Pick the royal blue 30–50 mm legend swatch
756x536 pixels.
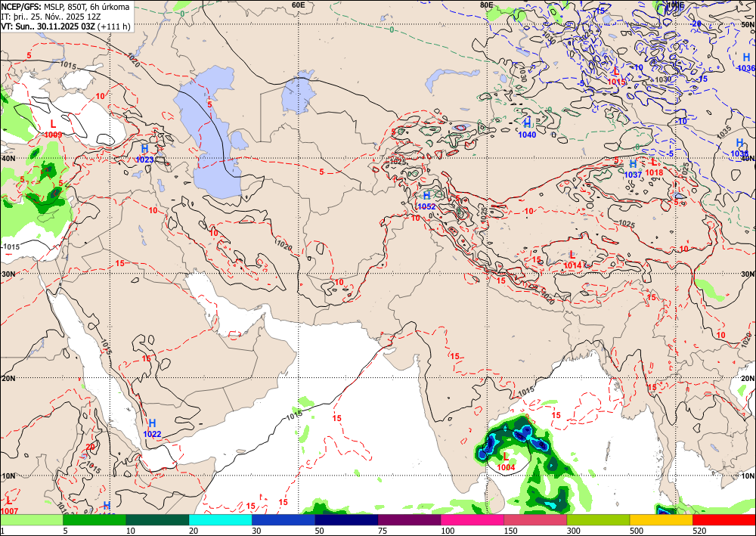pyautogui.click(x=283, y=519)
